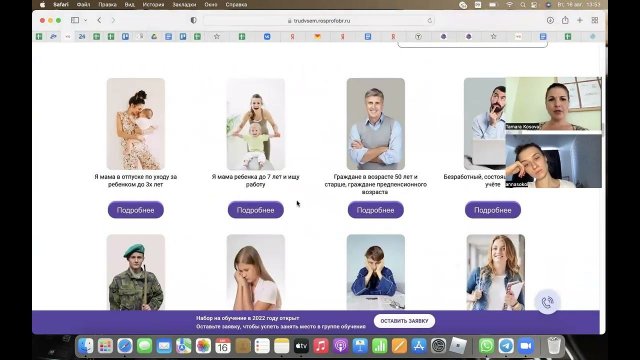Click the ОСТАВИТЬ ЗАЯВКУ button

404,321
